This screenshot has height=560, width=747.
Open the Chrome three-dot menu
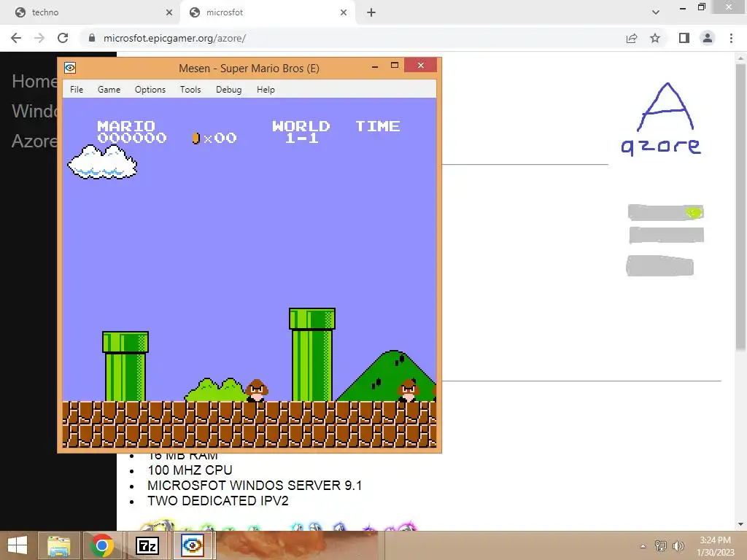(731, 38)
